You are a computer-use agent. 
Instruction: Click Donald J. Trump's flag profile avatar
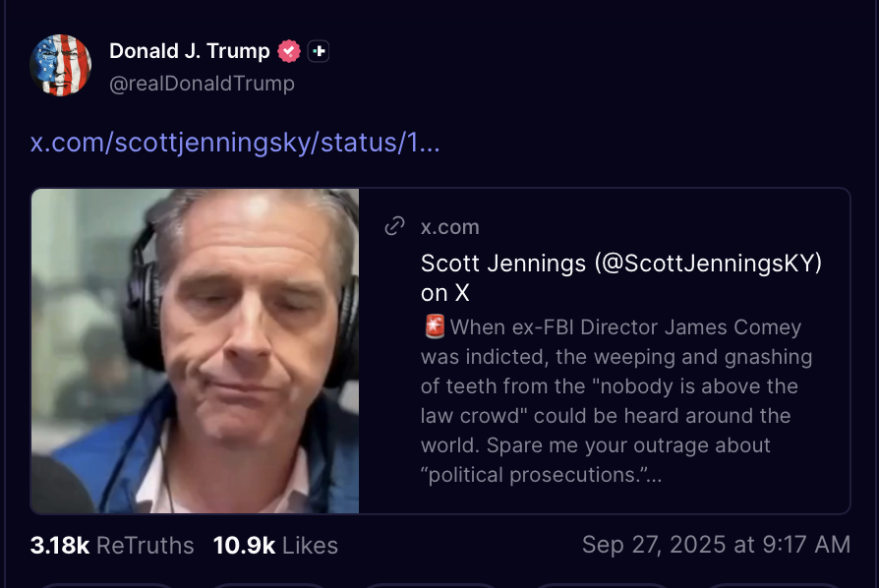click(61, 65)
